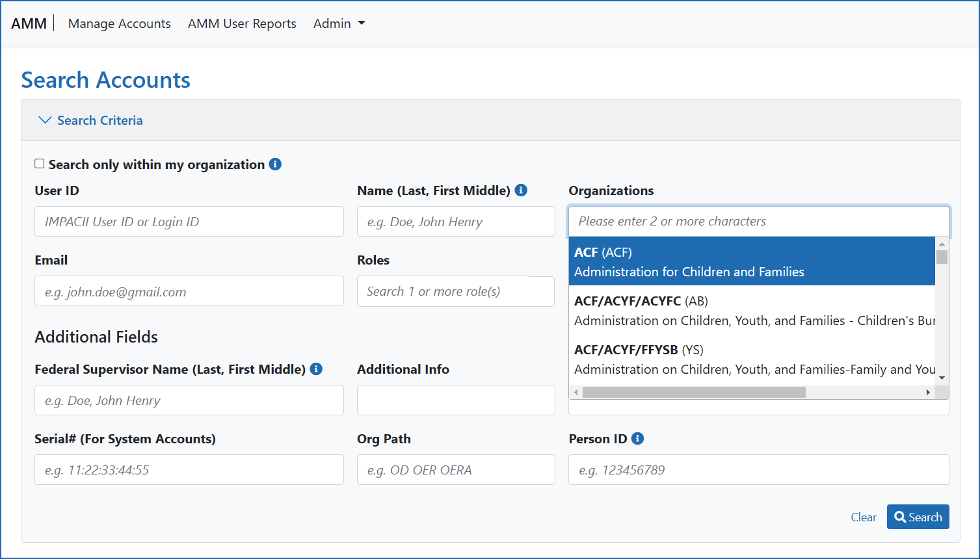The image size is (980, 559).
Task: Focus the Person ID input field
Action: [x=759, y=470]
